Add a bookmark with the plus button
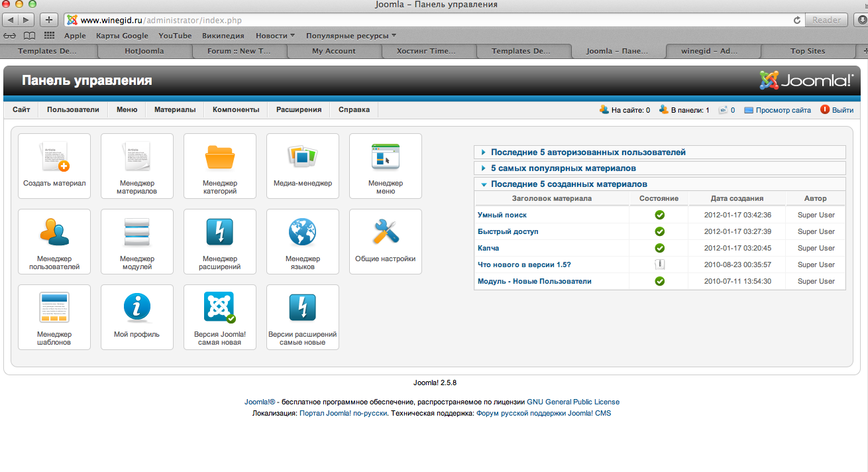 49,20
